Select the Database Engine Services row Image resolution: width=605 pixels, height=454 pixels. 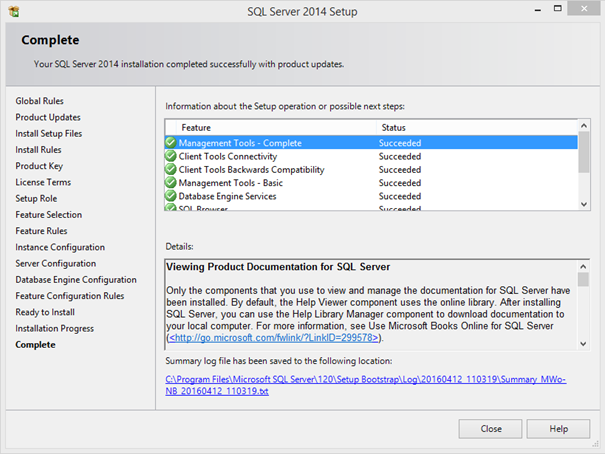click(x=371, y=196)
